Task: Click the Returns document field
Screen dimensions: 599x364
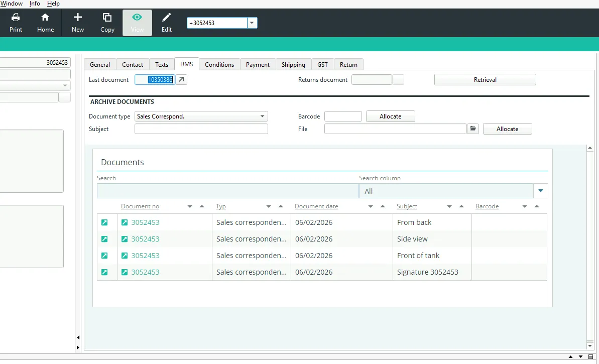Action: coord(372,79)
